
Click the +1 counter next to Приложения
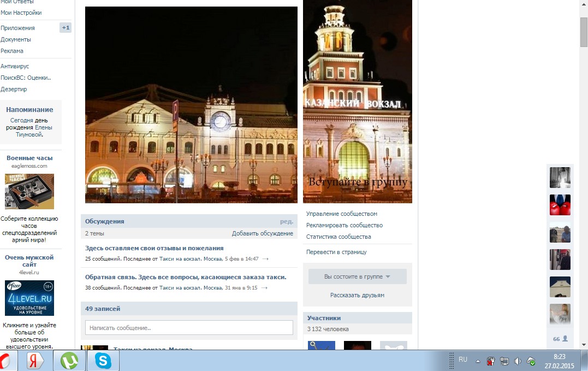(x=66, y=27)
